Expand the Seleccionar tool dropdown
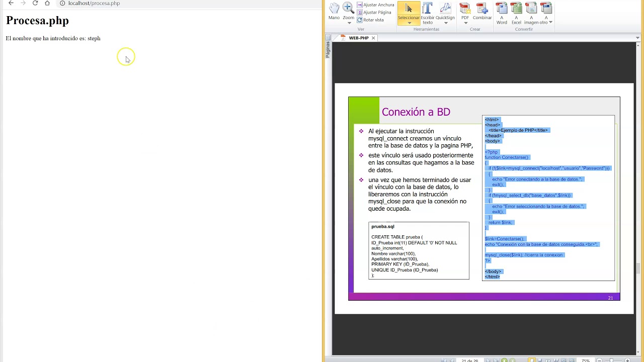Image resolution: width=644 pixels, height=362 pixels. point(409,23)
